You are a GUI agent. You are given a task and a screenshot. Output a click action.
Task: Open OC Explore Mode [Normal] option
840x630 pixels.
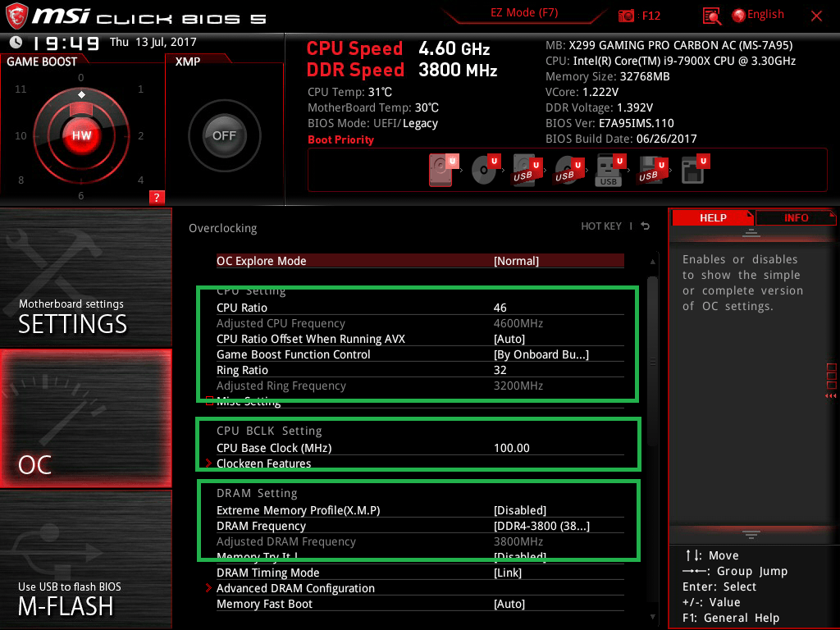[x=420, y=261]
